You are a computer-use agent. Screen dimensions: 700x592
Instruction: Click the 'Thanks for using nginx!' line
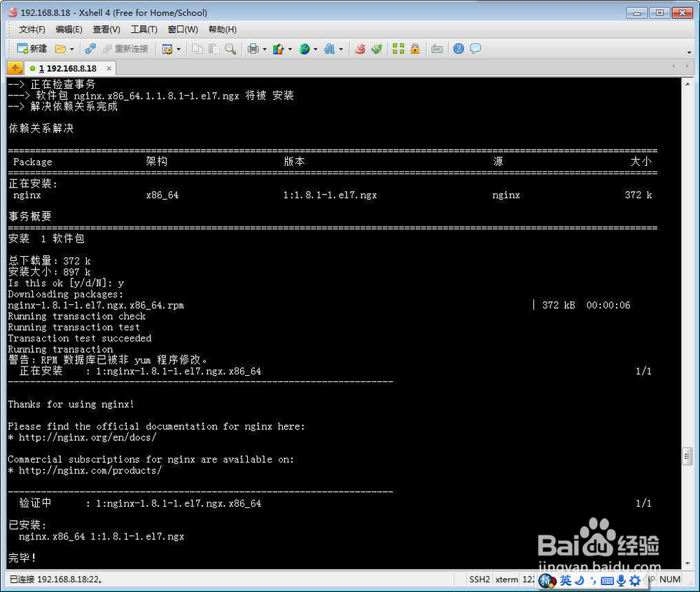[71, 404]
